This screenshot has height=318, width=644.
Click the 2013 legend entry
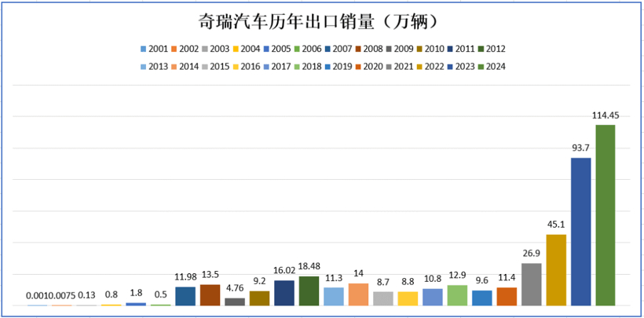tap(154, 67)
